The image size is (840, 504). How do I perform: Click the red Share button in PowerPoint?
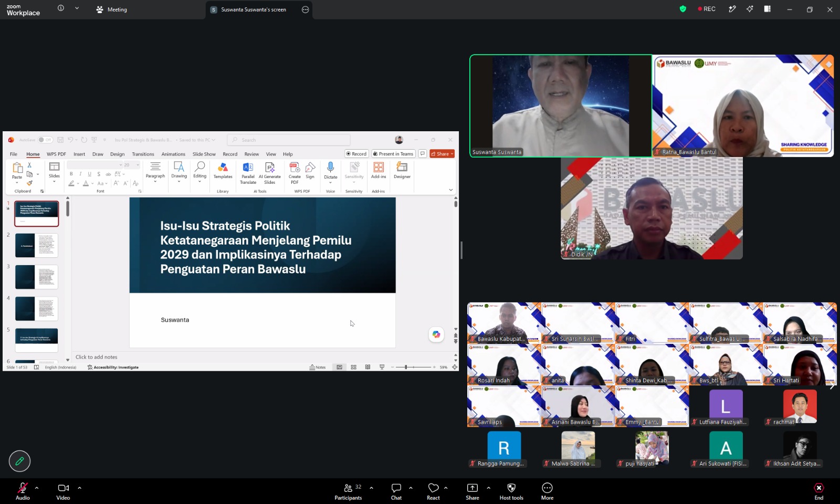pos(442,154)
